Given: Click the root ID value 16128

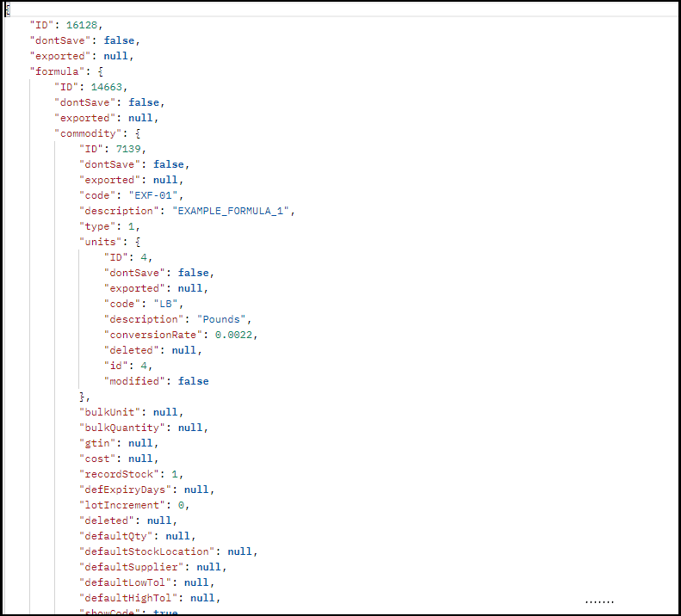Looking at the screenshot, I should pos(84,25).
